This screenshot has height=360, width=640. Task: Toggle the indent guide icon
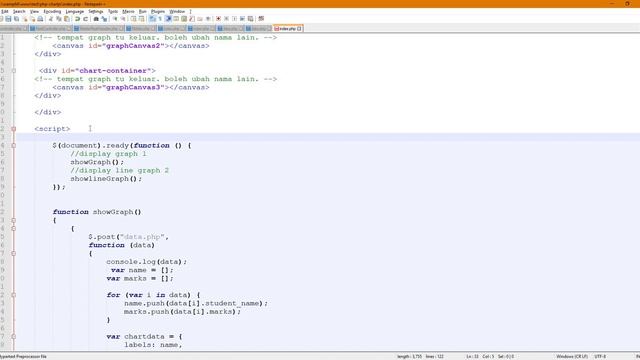tap(168, 19)
